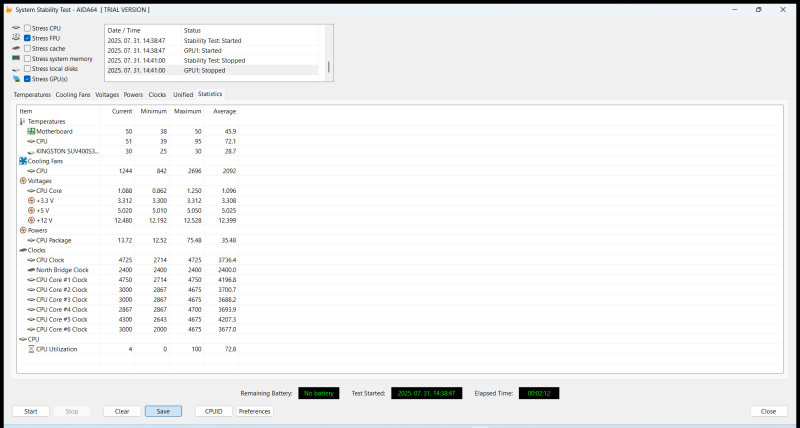Switch to the Powers tab
This screenshot has width=800, height=428.
tap(133, 95)
